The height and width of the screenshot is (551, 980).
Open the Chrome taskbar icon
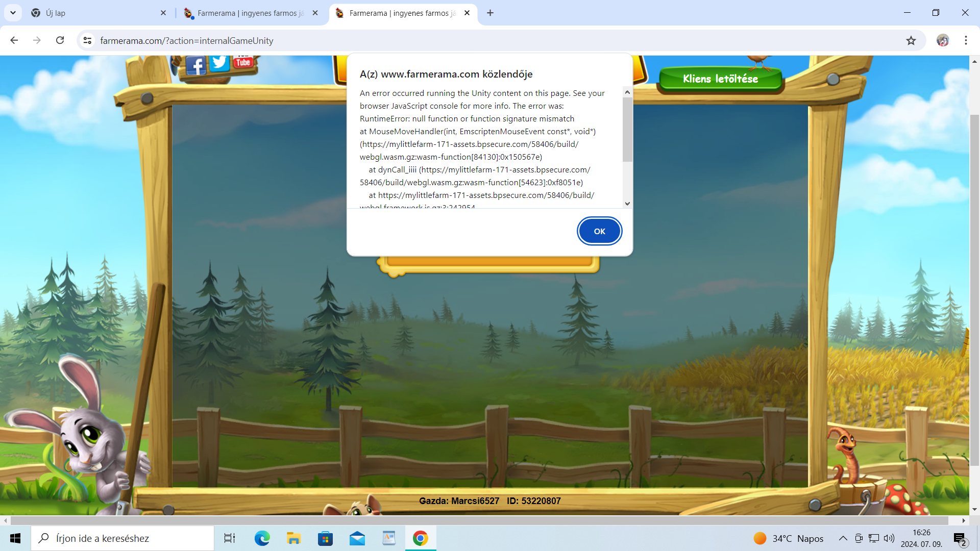421,538
